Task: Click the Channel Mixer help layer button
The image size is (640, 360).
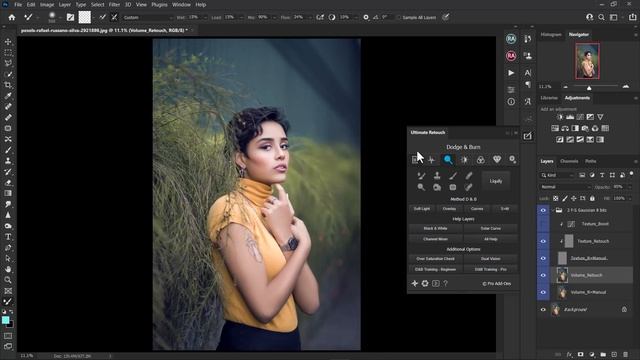Action: point(436,239)
